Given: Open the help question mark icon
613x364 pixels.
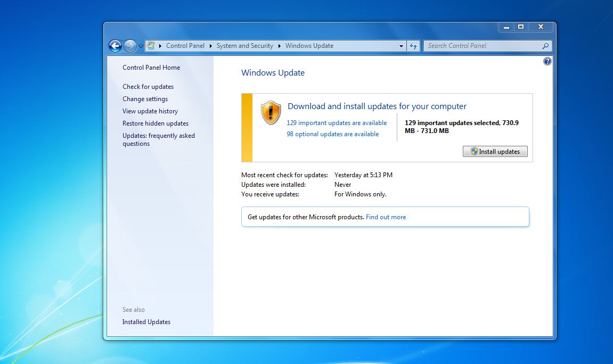Looking at the screenshot, I should [547, 61].
